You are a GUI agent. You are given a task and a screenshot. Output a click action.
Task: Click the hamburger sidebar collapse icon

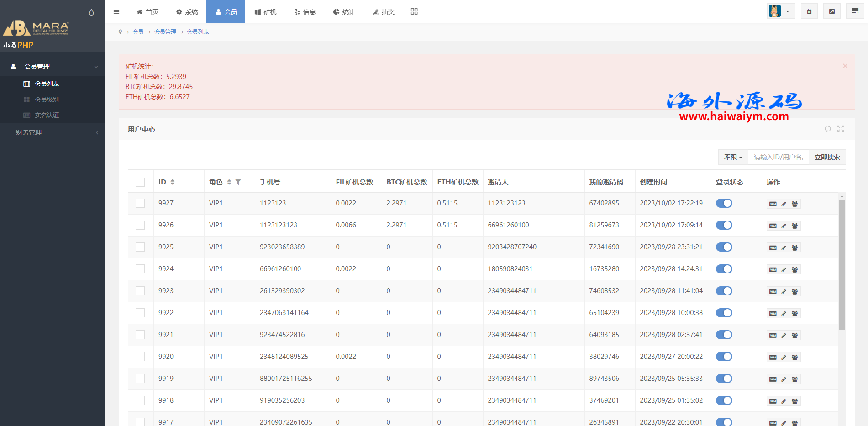[x=116, y=12]
